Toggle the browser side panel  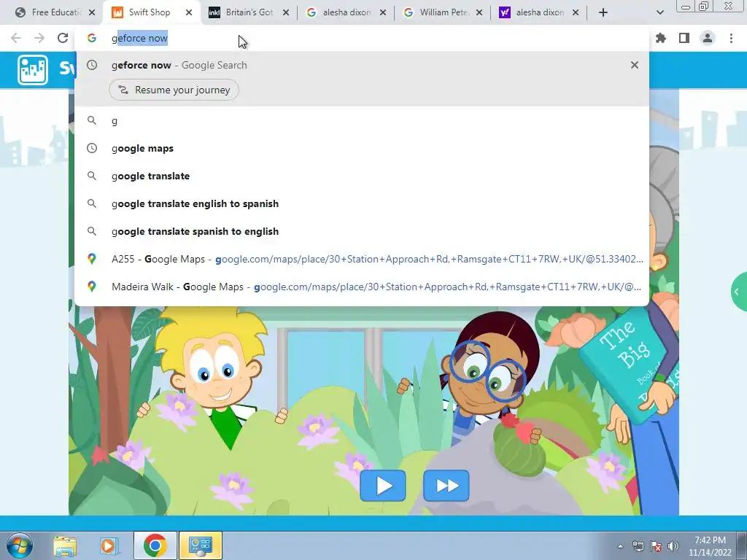tap(684, 38)
